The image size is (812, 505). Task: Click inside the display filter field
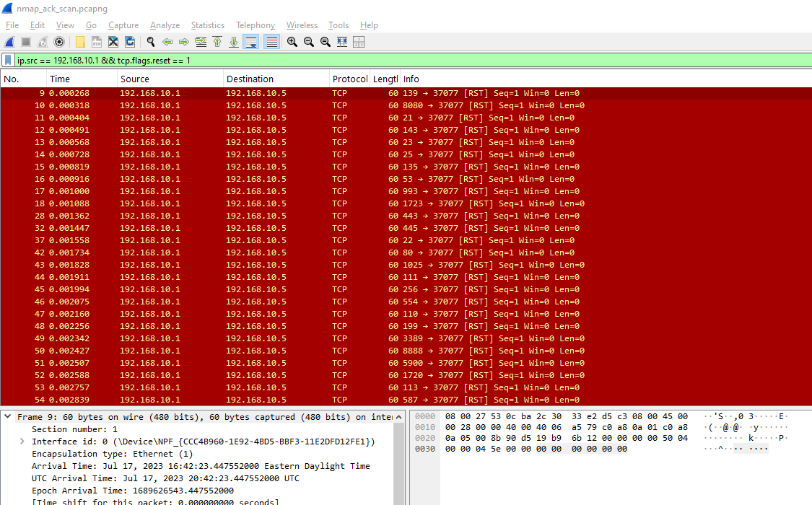pos(217,61)
